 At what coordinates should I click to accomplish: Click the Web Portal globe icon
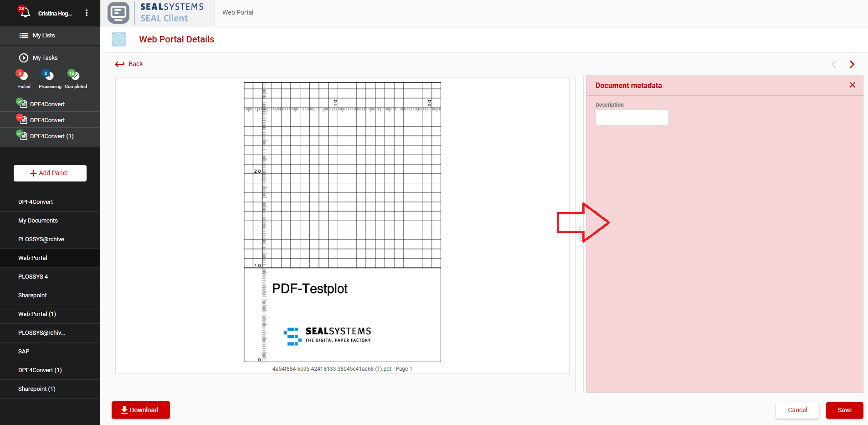[x=119, y=39]
